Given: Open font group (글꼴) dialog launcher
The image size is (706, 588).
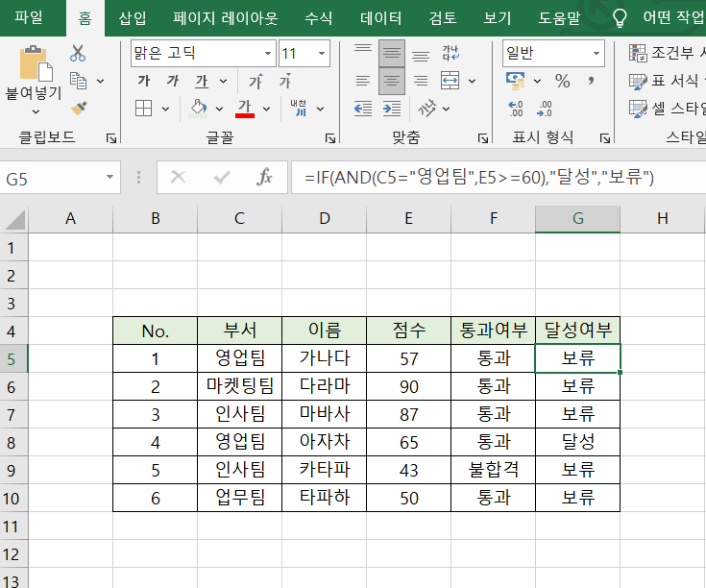Looking at the screenshot, I should (330, 138).
